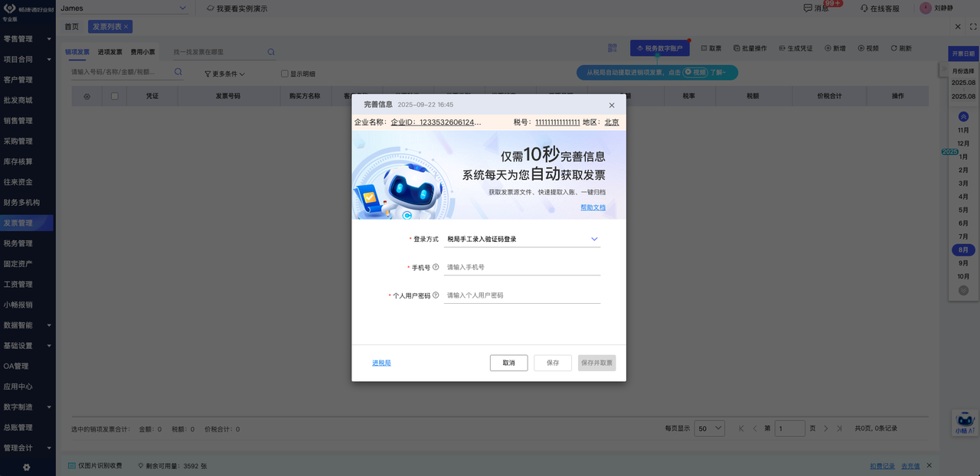Click the QR code icon in toolbar
The width and height of the screenshot is (980, 476).
[612, 47]
